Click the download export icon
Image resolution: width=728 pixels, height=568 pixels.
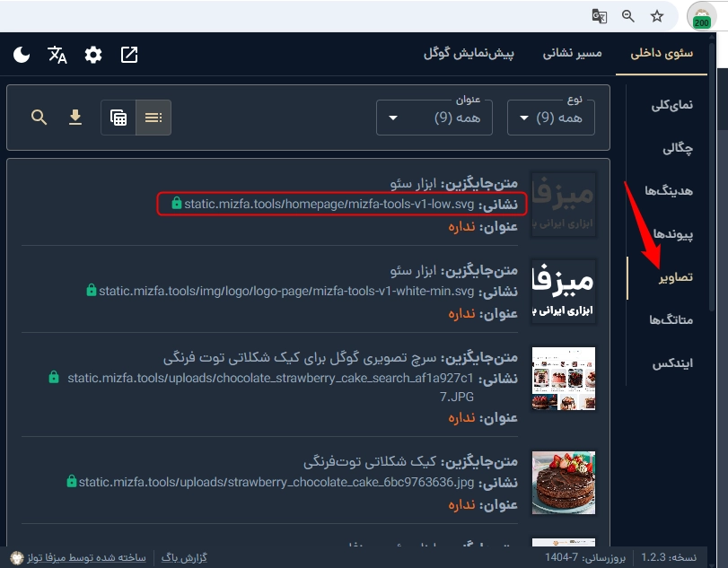75,118
